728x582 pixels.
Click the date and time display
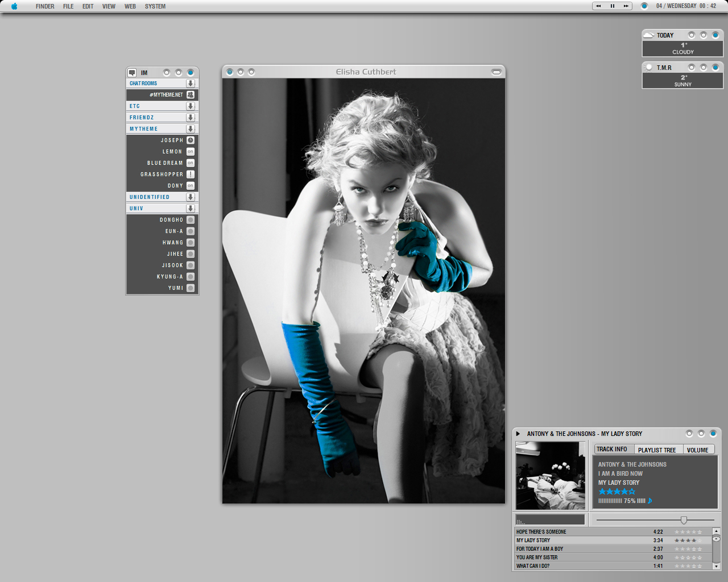pyautogui.click(x=686, y=6)
